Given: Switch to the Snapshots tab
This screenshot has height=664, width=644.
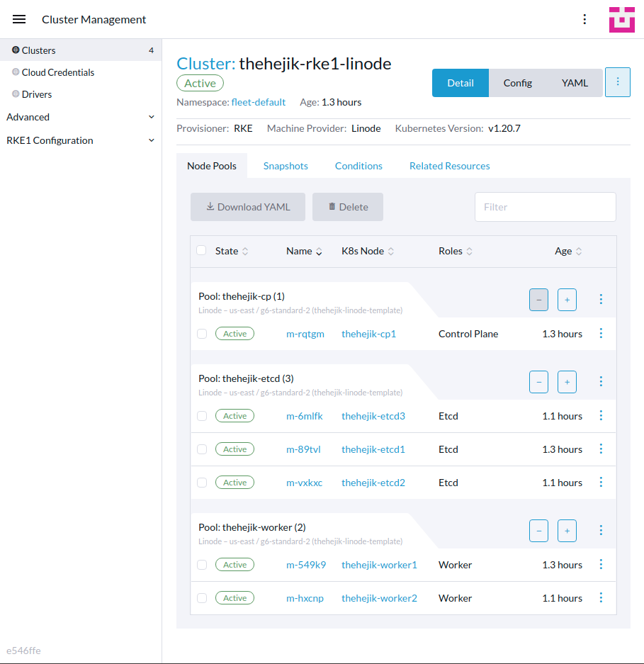Looking at the screenshot, I should (286, 166).
